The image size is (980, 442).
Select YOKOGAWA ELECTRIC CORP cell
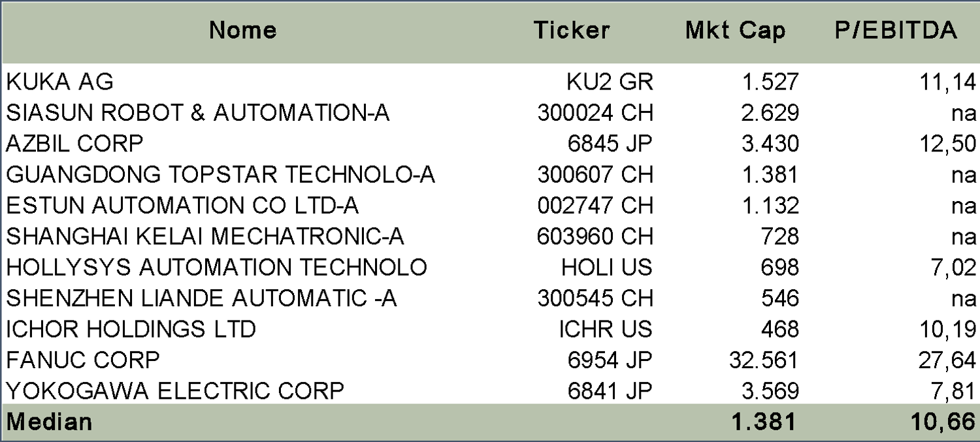pyautogui.click(x=175, y=391)
